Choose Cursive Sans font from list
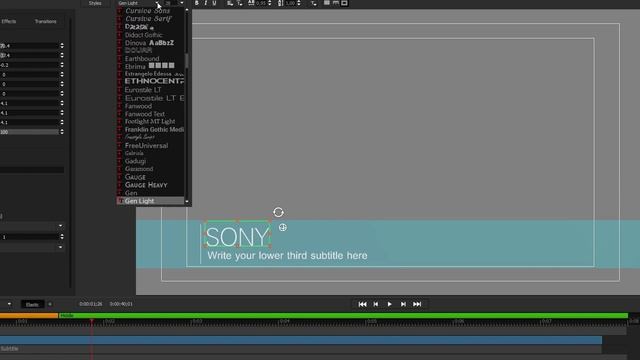Screen dimensions: 640x360 pos(147,11)
